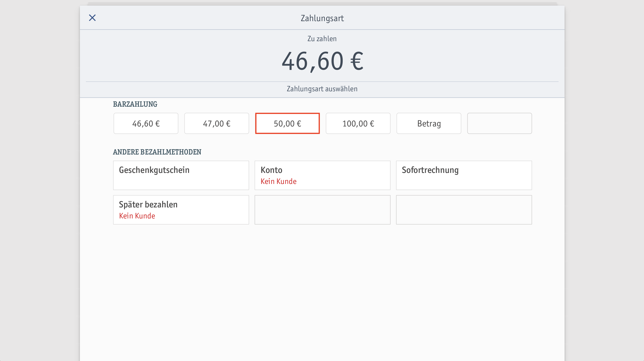The image size is (644, 361).
Task: Click the Zahlungsart dialog title
Action: (322, 18)
